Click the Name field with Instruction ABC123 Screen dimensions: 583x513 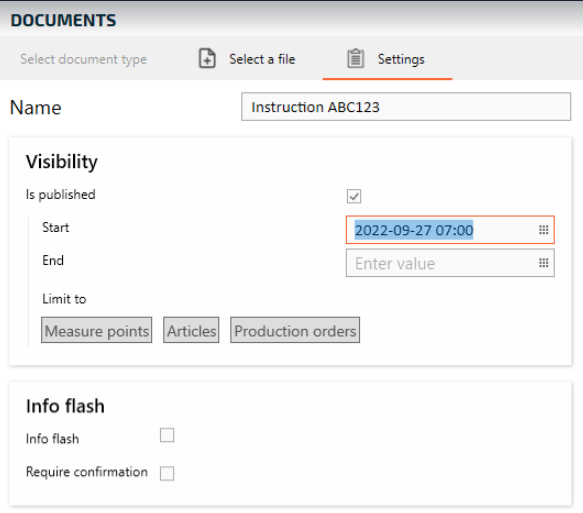pos(406,107)
